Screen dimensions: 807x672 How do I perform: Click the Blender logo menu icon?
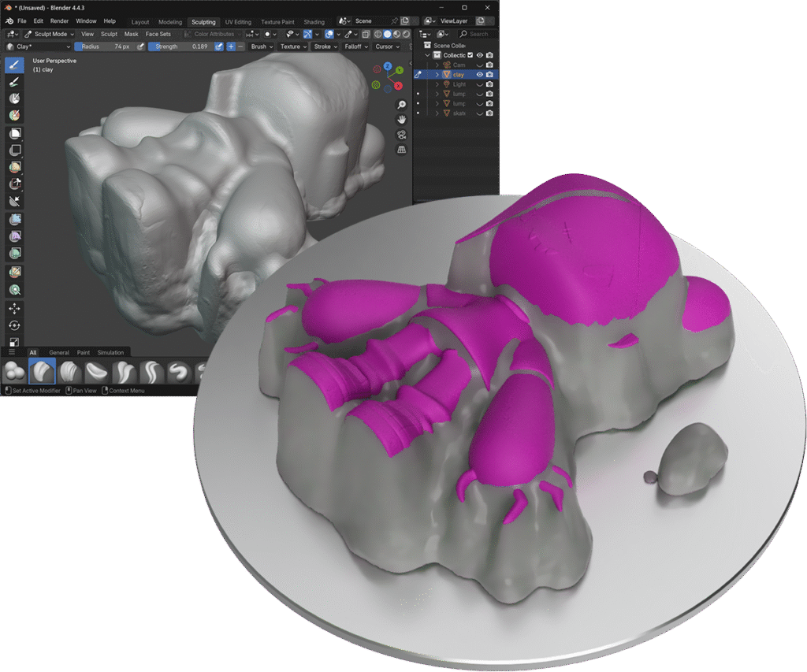pyautogui.click(x=9, y=21)
